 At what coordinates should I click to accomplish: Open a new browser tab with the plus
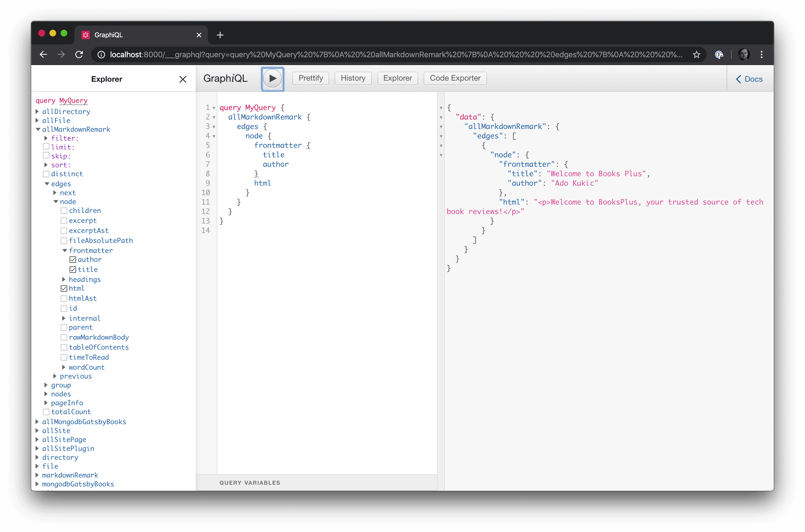click(220, 35)
